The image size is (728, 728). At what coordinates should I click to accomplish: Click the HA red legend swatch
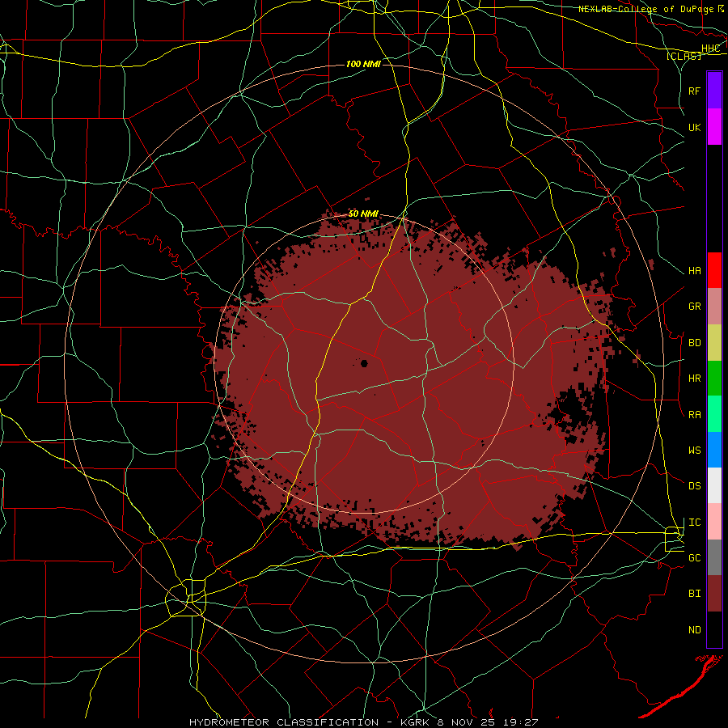714,270
